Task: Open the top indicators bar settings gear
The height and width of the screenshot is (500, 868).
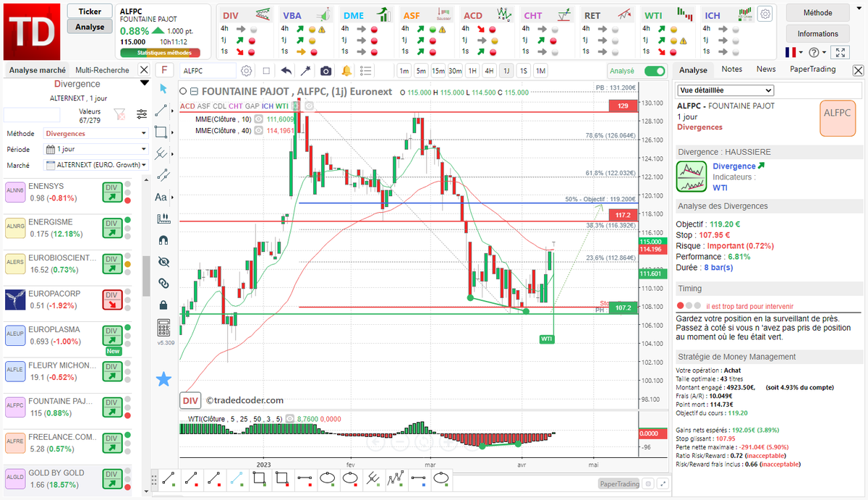Action: click(x=766, y=14)
